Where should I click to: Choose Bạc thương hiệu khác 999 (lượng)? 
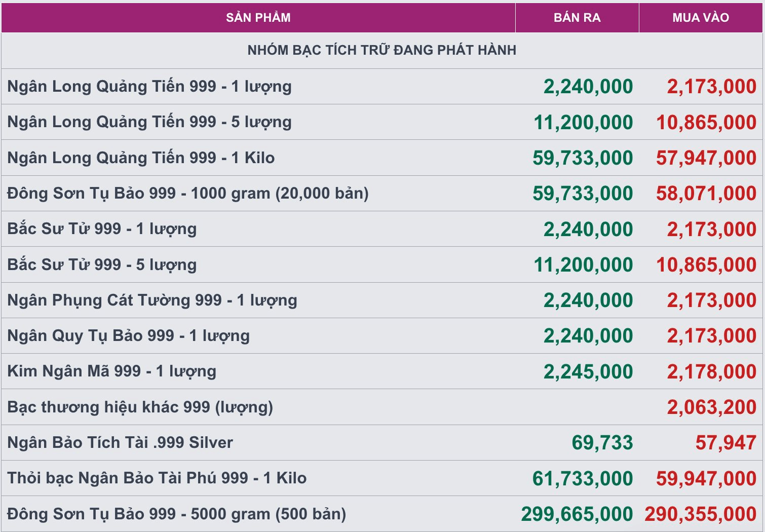[x=140, y=407]
